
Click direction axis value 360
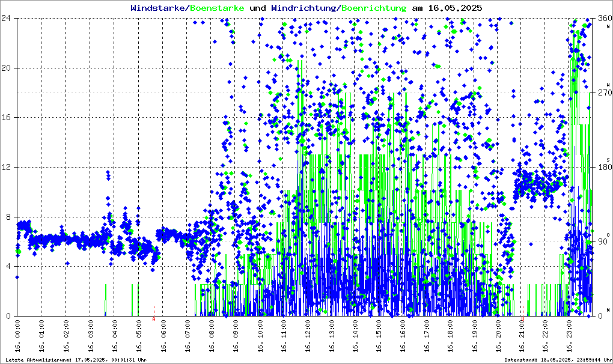click(x=605, y=18)
